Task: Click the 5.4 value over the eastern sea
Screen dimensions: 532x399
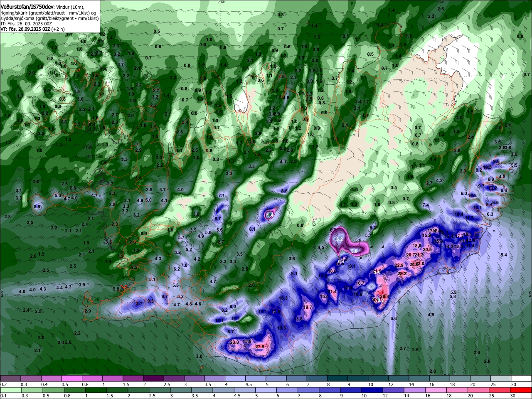Action: [x=504, y=255]
